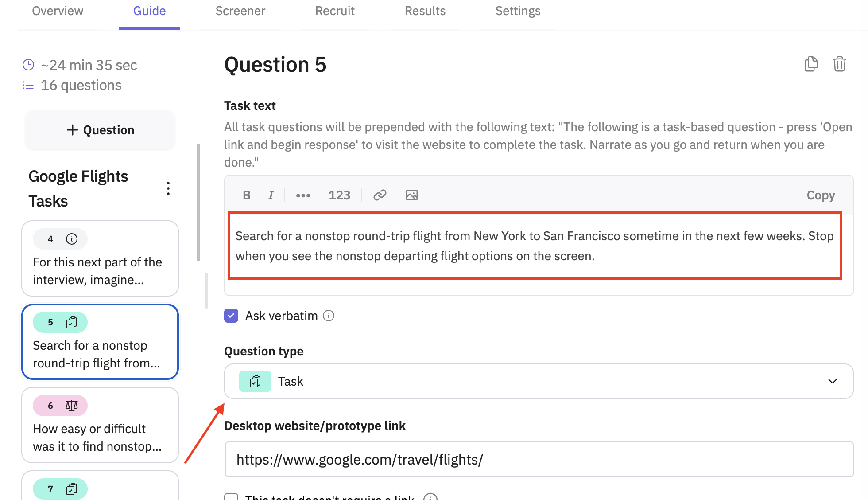The height and width of the screenshot is (500, 868).
Task: Open the Question type dropdown
Action: (539, 381)
